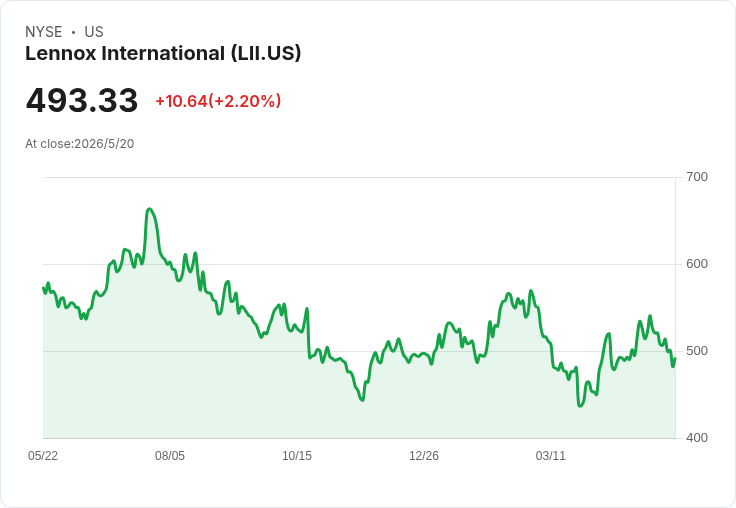Click the lowest trough near the 03/11 region
This screenshot has height=508, width=736.
pos(580,406)
